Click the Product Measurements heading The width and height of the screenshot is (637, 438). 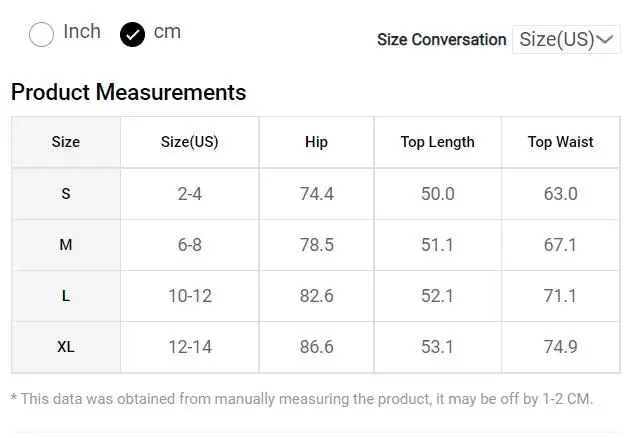pos(128,93)
